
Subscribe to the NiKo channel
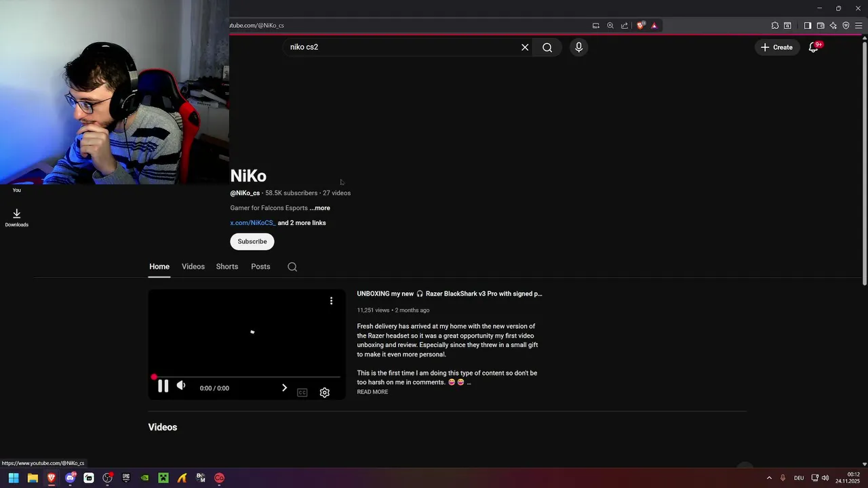(x=252, y=241)
